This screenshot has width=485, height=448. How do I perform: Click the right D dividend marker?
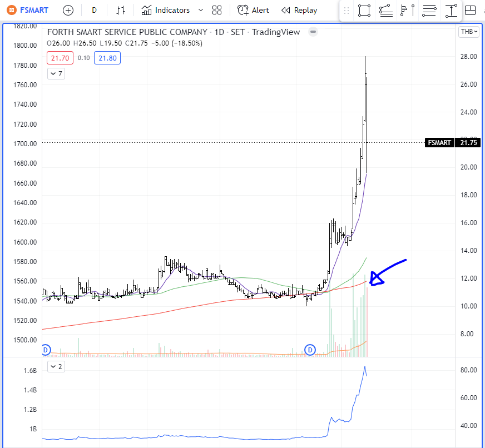point(310,350)
